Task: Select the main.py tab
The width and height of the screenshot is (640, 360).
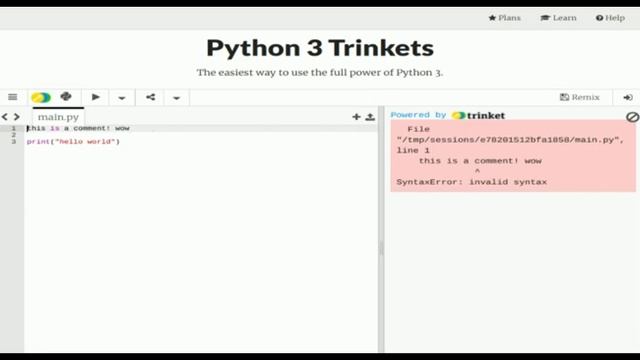Action: (x=58, y=117)
